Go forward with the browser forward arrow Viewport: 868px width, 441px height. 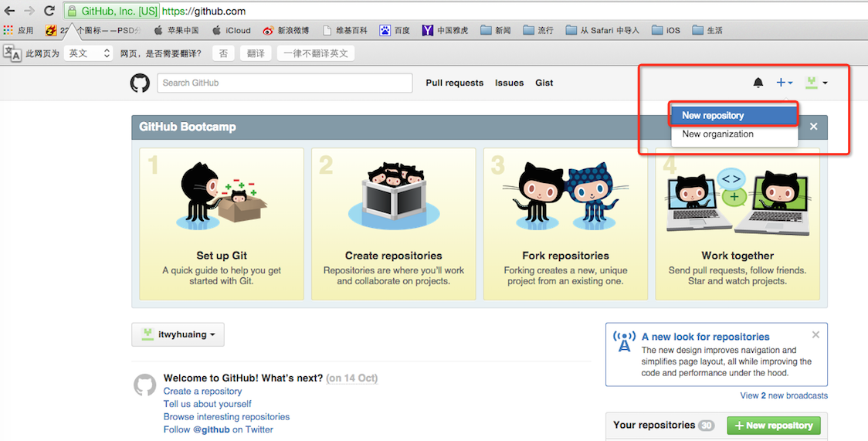(x=29, y=11)
